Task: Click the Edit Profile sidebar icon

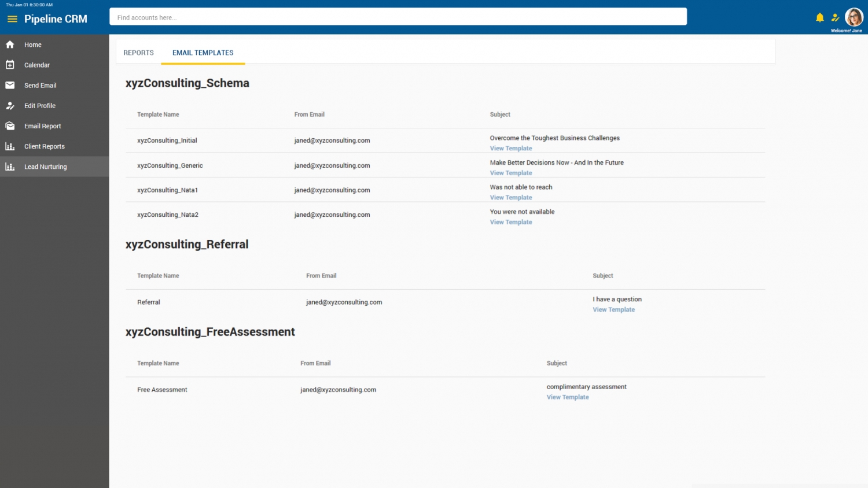Action: coord(10,106)
